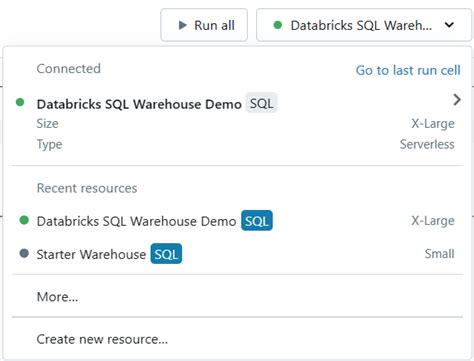Click the Connected section heading

tap(69, 69)
